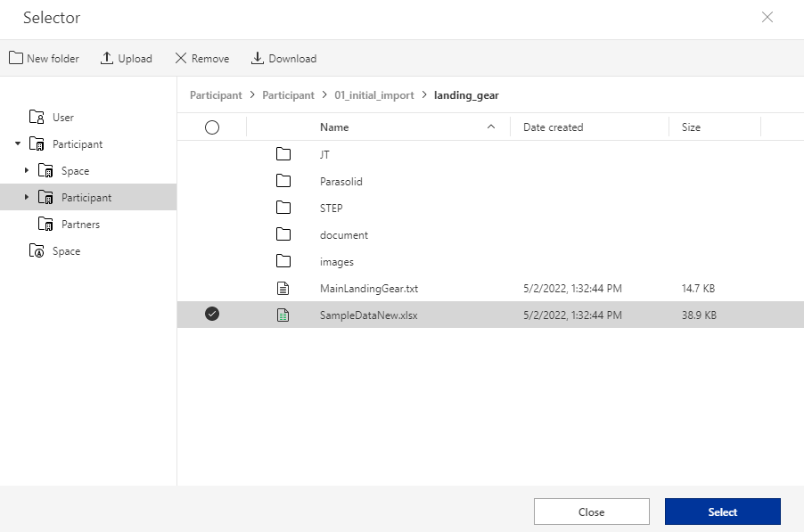804x532 pixels.
Task: Click the MainLandingGear.txt file icon
Action: tap(283, 289)
